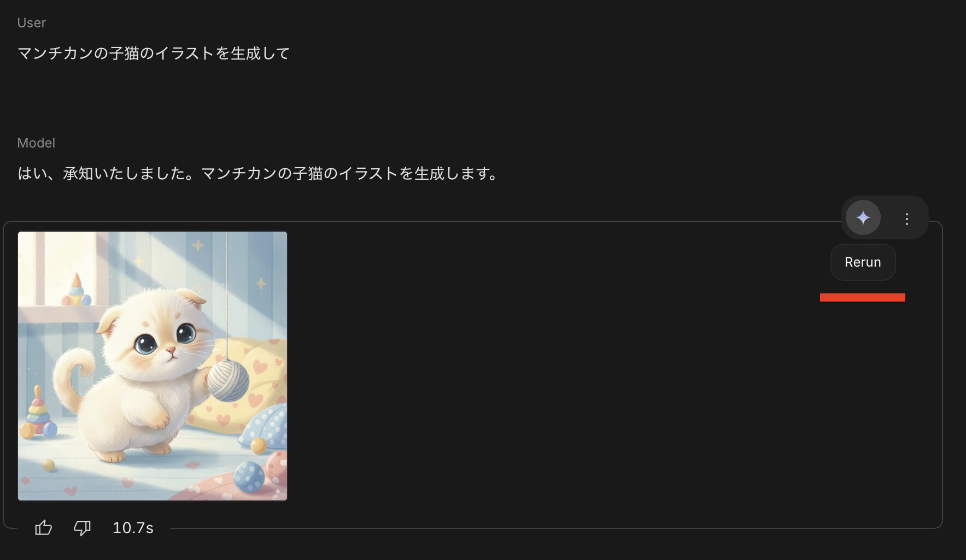The width and height of the screenshot is (966, 560).
Task: Click the 10.7s generation time label
Action: (x=133, y=528)
